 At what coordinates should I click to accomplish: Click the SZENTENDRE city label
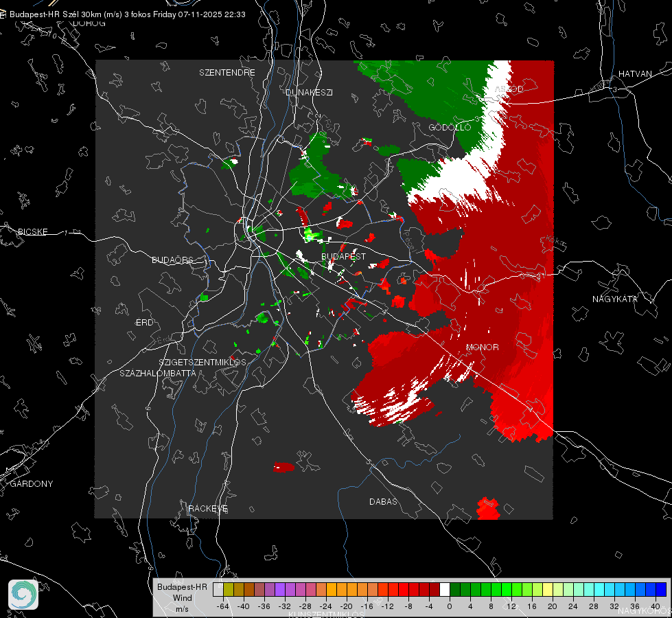coord(227,73)
